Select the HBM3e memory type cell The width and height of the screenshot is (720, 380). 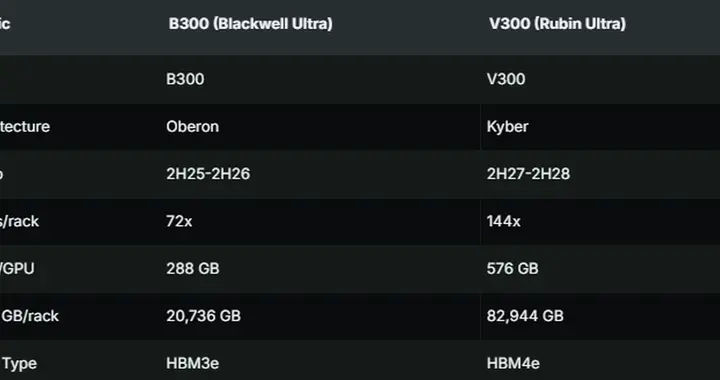pos(192,363)
